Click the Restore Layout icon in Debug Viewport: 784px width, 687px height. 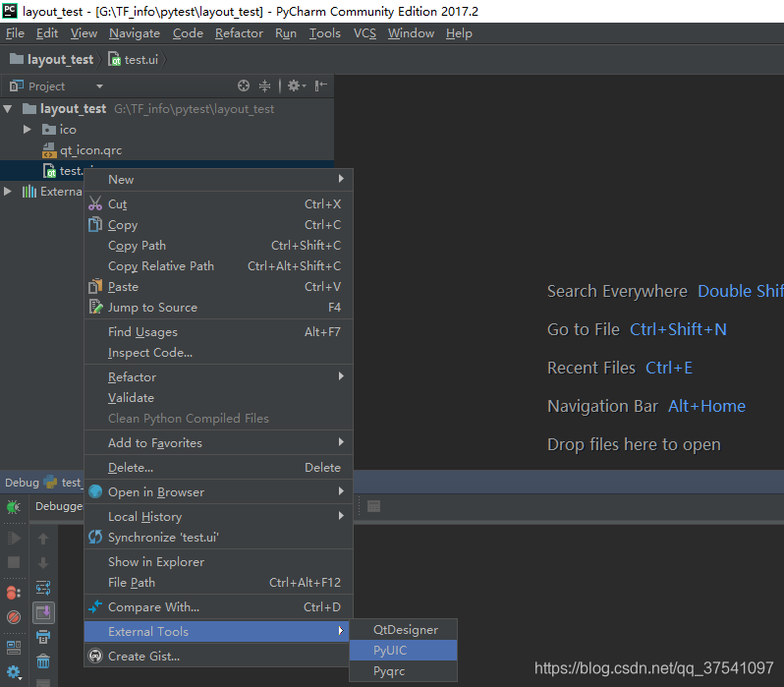[x=14, y=648]
